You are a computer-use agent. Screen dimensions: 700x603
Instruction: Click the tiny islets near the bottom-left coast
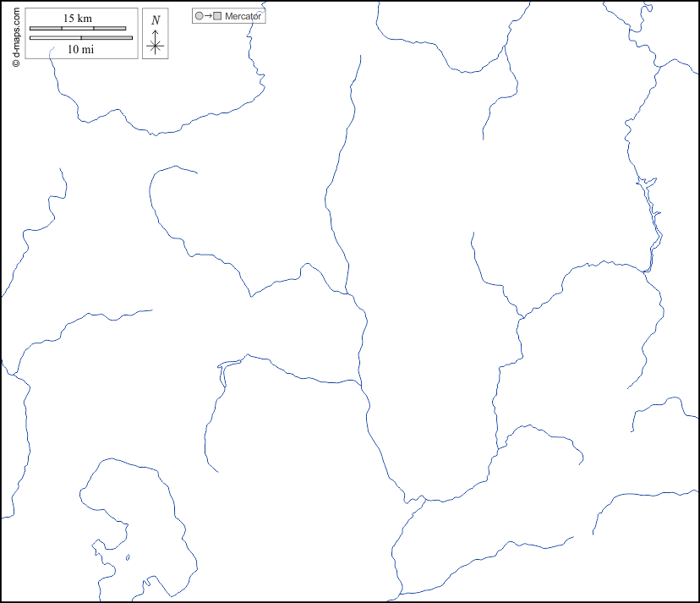tap(128, 556)
